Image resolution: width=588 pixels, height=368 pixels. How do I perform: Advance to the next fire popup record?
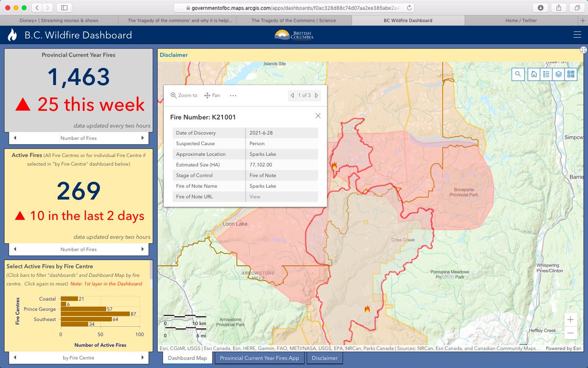point(316,95)
